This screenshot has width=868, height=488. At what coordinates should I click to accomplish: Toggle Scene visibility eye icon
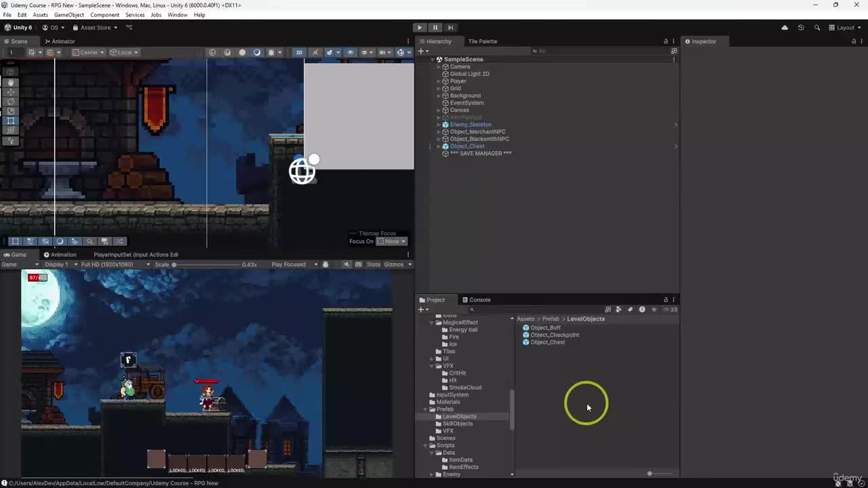tap(350, 52)
